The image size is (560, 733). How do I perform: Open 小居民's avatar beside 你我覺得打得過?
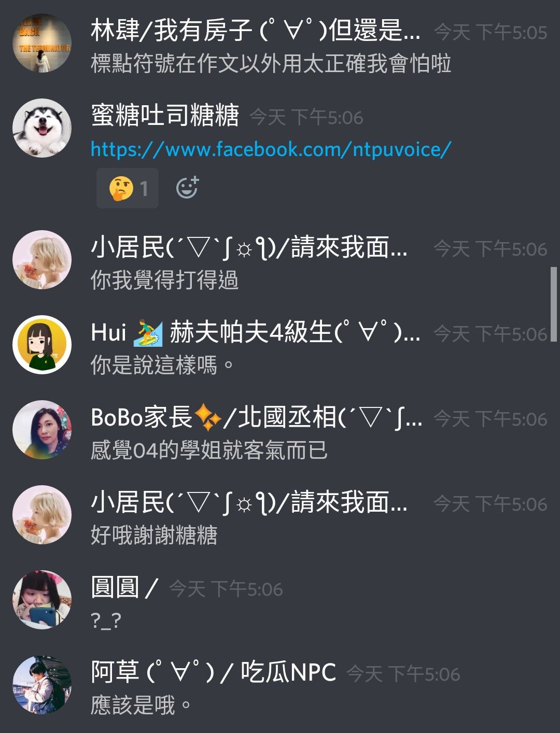click(x=42, y=260)
